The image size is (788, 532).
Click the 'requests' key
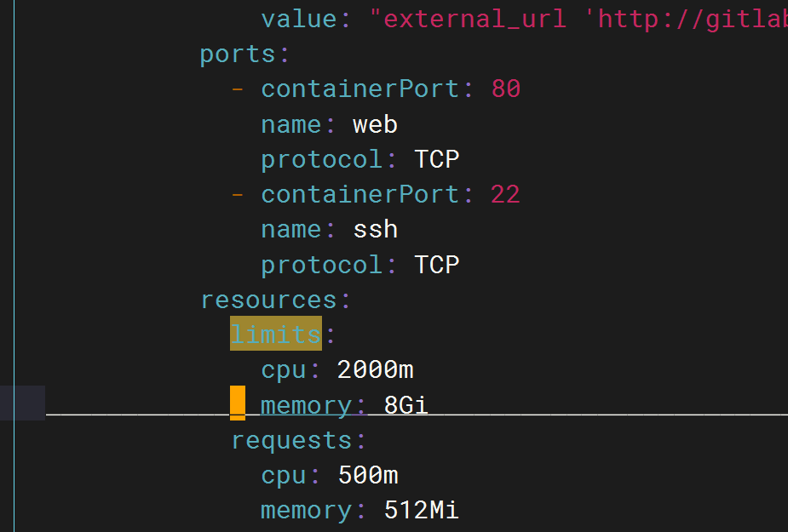(291, 441)
